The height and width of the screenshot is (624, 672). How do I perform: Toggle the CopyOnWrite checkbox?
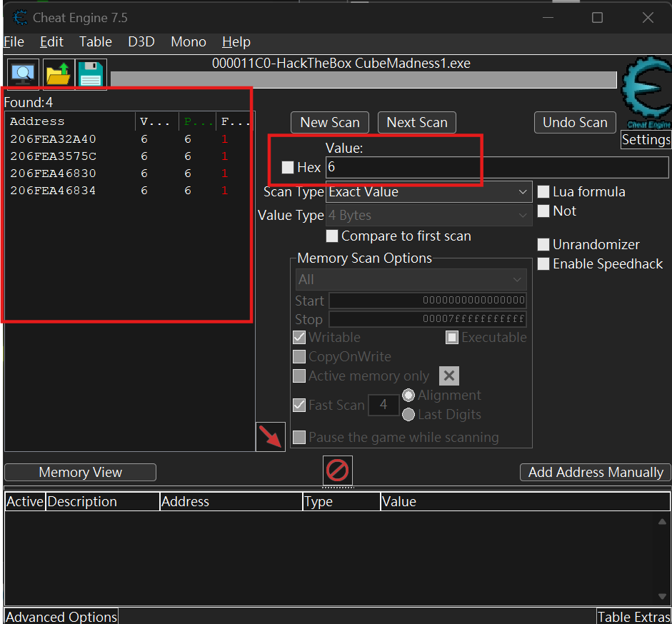(299, 356)
